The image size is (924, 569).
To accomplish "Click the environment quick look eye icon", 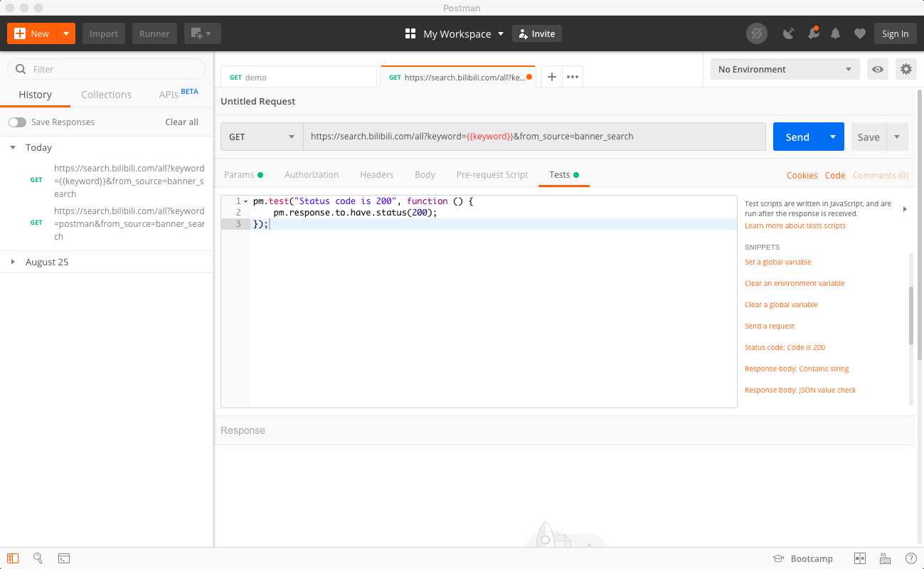I will pyautogui.click(x=878, y=69).
